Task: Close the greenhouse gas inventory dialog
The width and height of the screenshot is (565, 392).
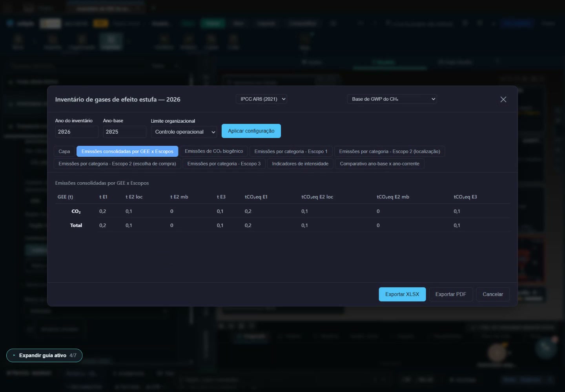Action: coord(503,100)
